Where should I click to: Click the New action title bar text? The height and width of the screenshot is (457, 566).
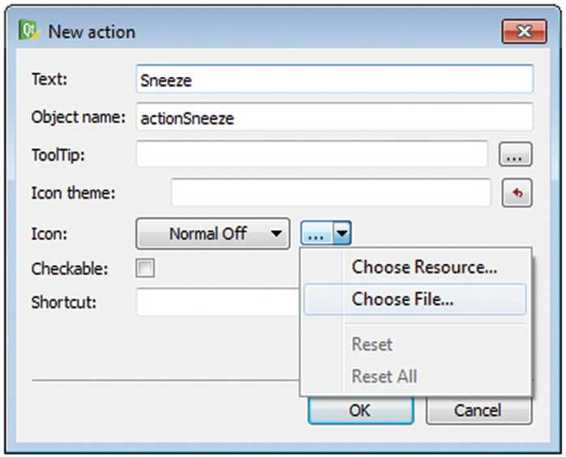pos(92,32)
